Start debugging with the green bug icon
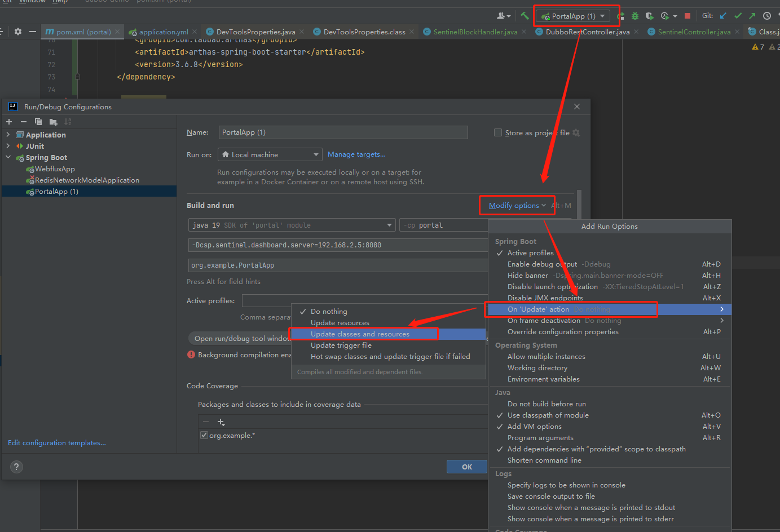 click(x=635, y=16)
